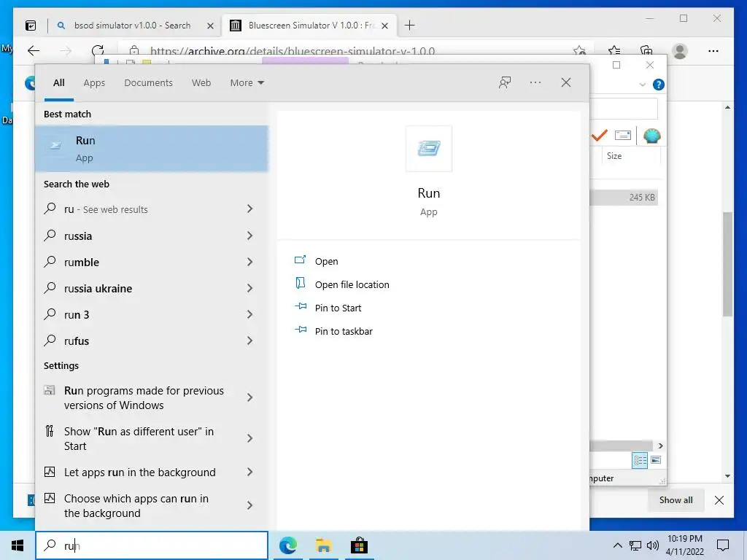
Task: Reload the page in Edge
Action: [x=98, y=51]
